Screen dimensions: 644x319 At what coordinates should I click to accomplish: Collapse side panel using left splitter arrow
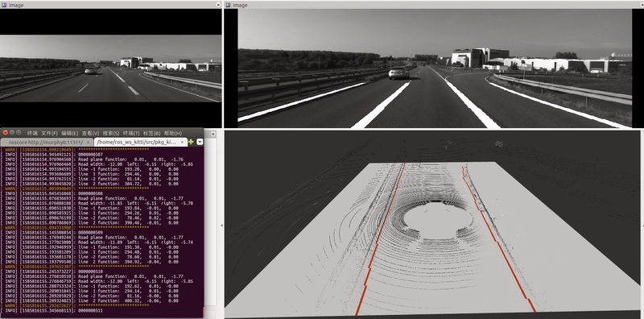[222, 226]
